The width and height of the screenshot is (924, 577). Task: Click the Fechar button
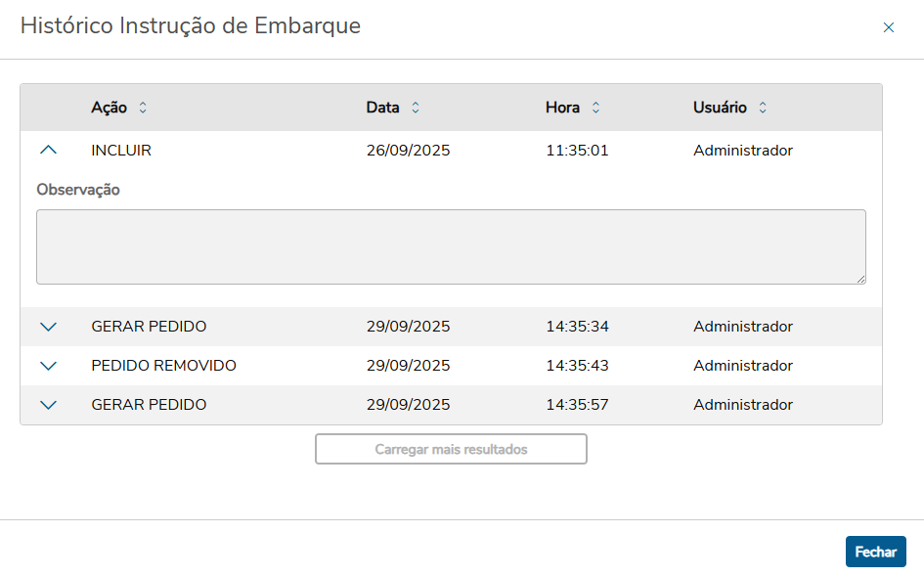(x=875, y=552)
